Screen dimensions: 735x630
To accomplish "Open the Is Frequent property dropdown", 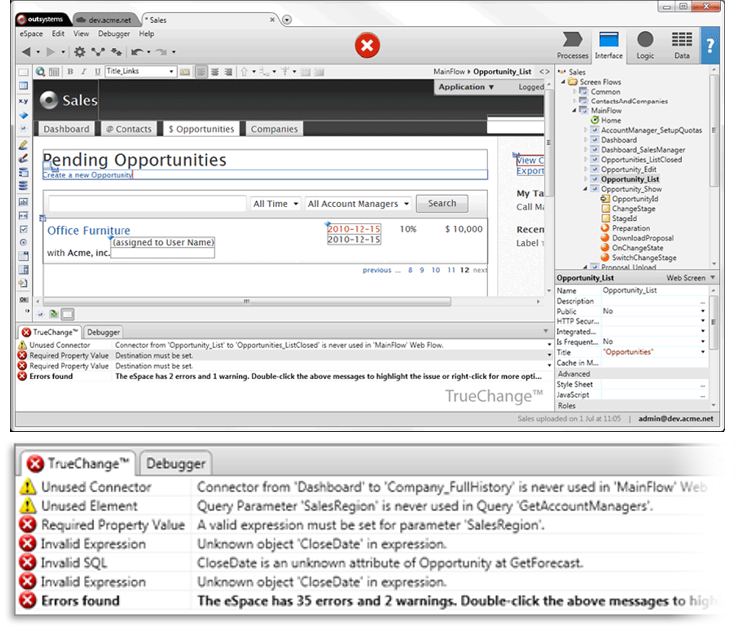I will point(703,342).
